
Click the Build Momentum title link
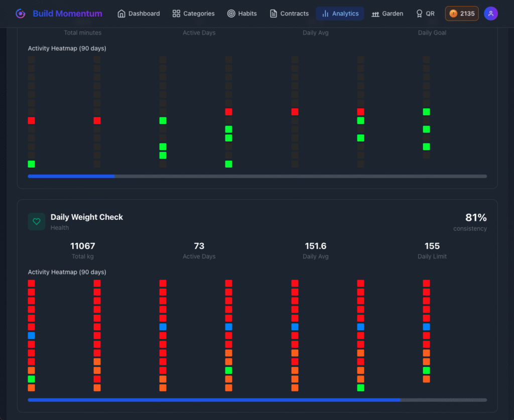point(67,14)
